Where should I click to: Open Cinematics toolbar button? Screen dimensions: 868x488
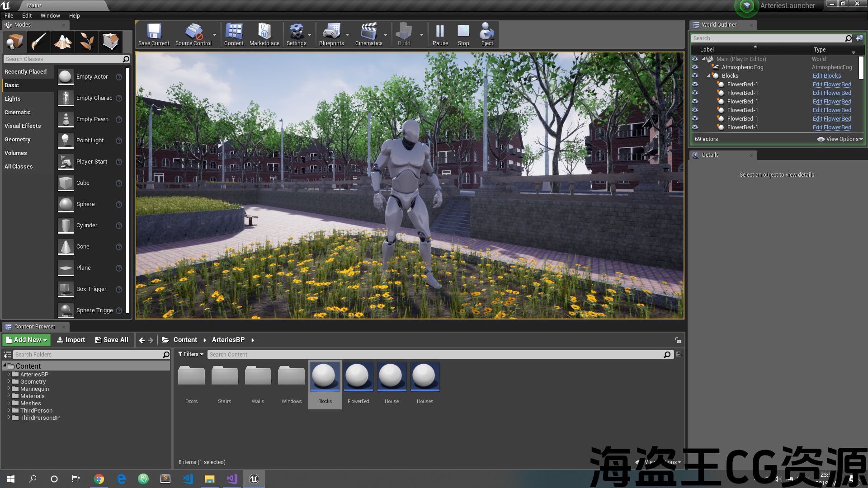[368, 34]
